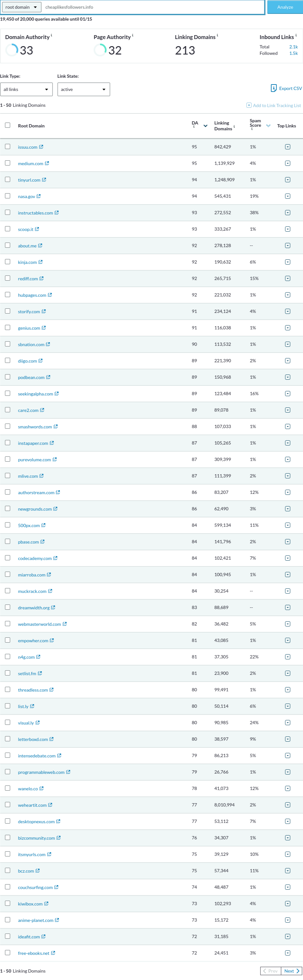Screen dimensions: 303x980
Task: Tick the checkbox for tinyurl.com
Action: coord(8,180)
